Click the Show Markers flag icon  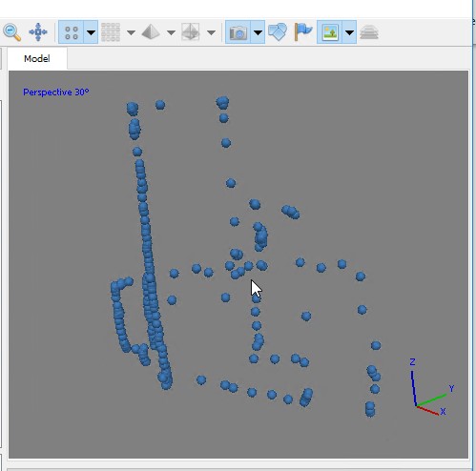303,32
